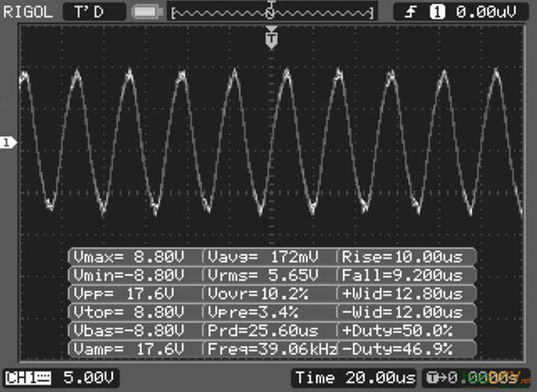537x392 pixels.
Task: Click the CH1 coupling indicator label
Action: click(x=28, y=378)
